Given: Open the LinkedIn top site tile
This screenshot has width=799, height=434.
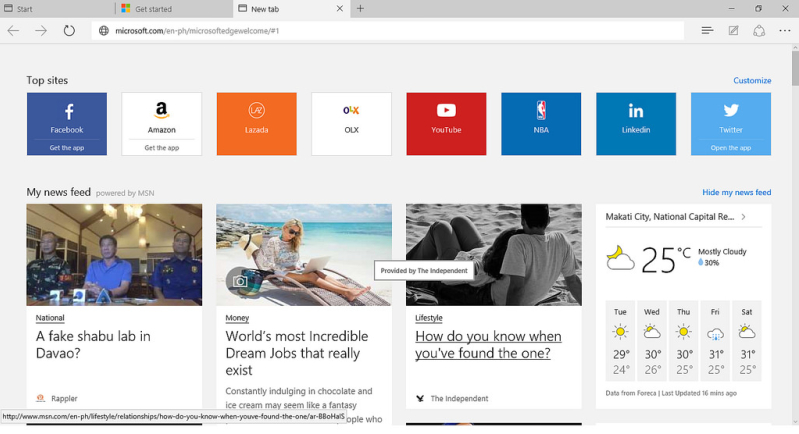Looking at the screenshot, I should point(636,124).
